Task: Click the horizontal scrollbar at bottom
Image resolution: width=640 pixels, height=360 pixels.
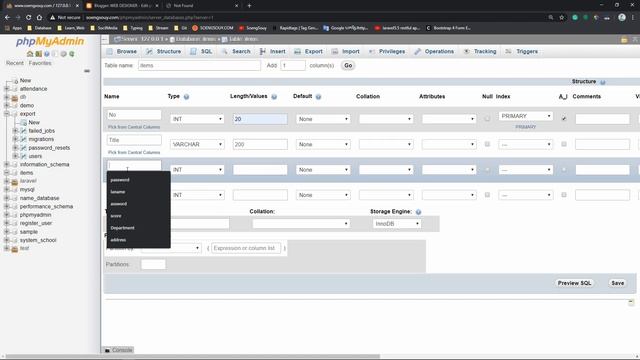Action: click(192, 356)
